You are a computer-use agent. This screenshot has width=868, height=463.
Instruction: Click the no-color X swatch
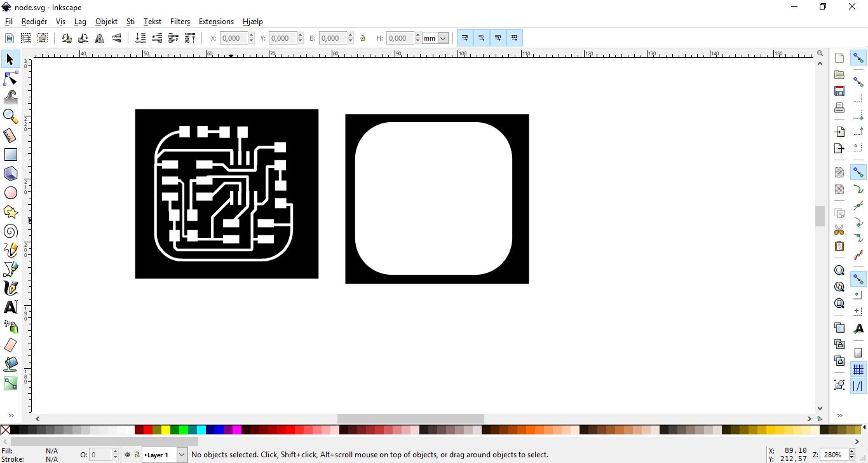point(6,431)
